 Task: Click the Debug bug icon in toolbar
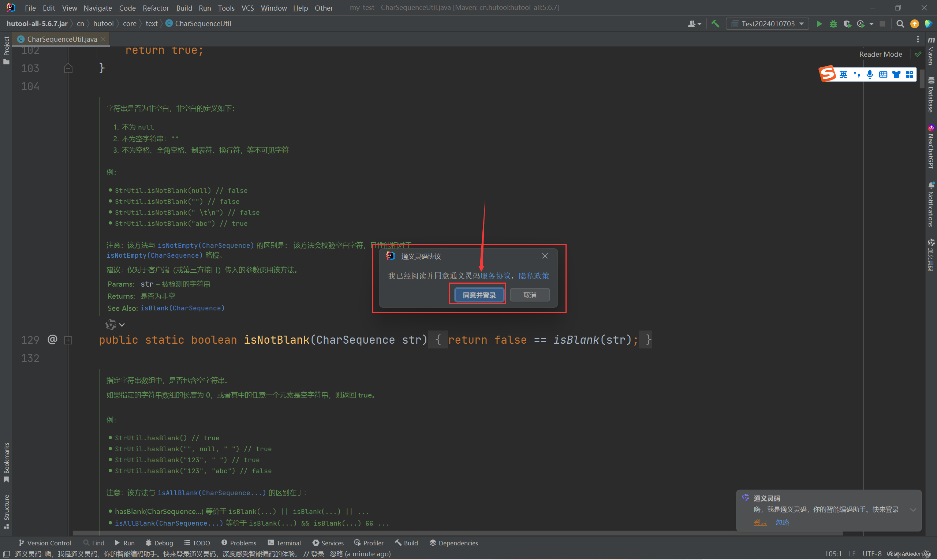833,24
